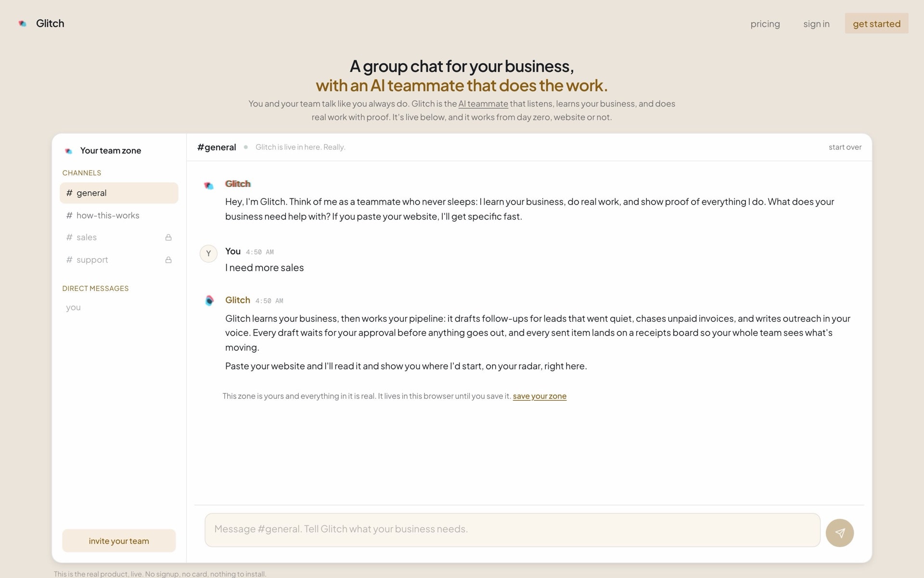924x578 pixels.
Task: Click hash icon of support channel
Action: click(x=69, y=260)
